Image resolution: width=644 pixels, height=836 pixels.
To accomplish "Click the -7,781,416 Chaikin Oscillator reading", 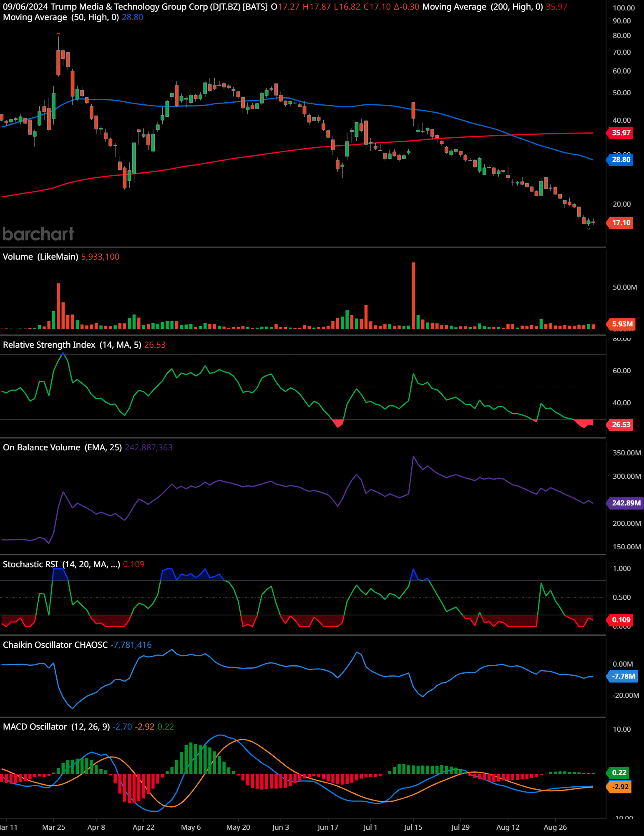I will (x=131, y=645).
